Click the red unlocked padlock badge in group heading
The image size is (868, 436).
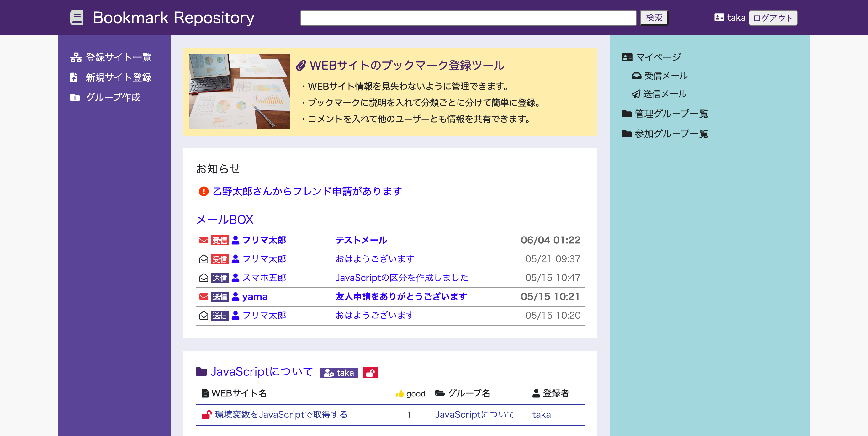point(370,373)
